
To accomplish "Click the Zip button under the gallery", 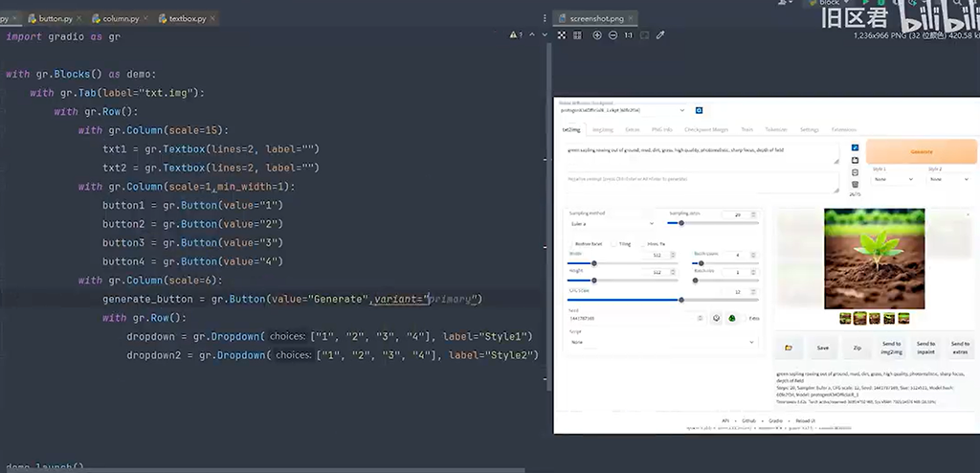I will [x=857, y=348].
